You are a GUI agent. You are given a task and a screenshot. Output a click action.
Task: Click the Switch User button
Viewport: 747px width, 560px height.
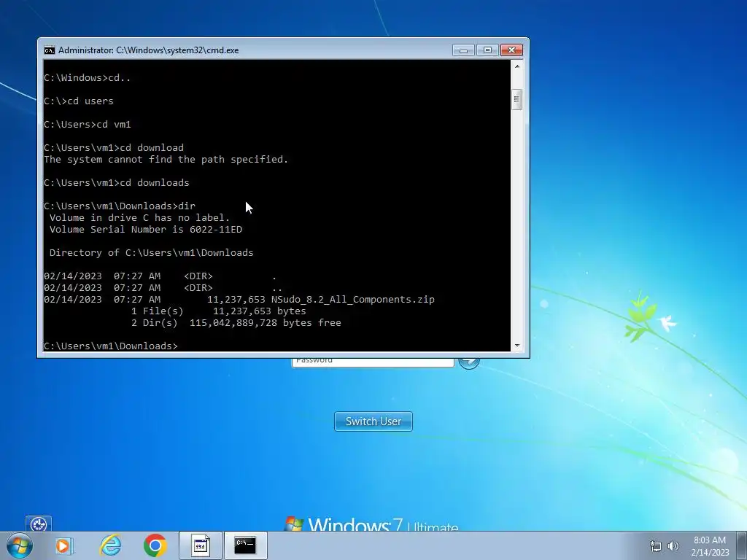click(x=373, y=421)
